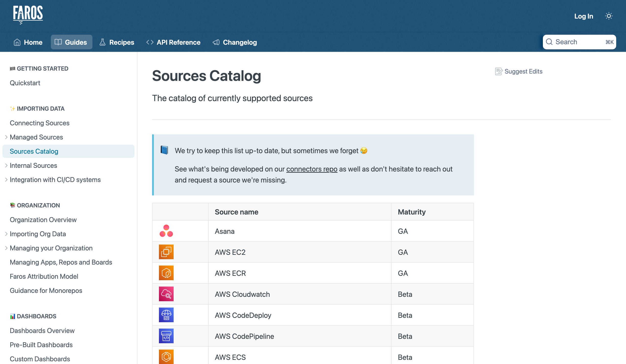Open the Changelog tab

click(x=235, y=42)
